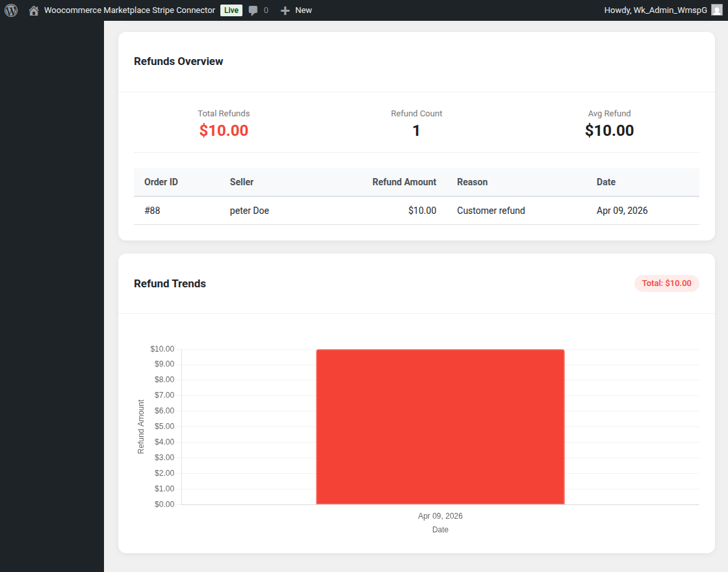
Task: Click the Reason column header
Action: pyautogui.click(x=472, y=182)
